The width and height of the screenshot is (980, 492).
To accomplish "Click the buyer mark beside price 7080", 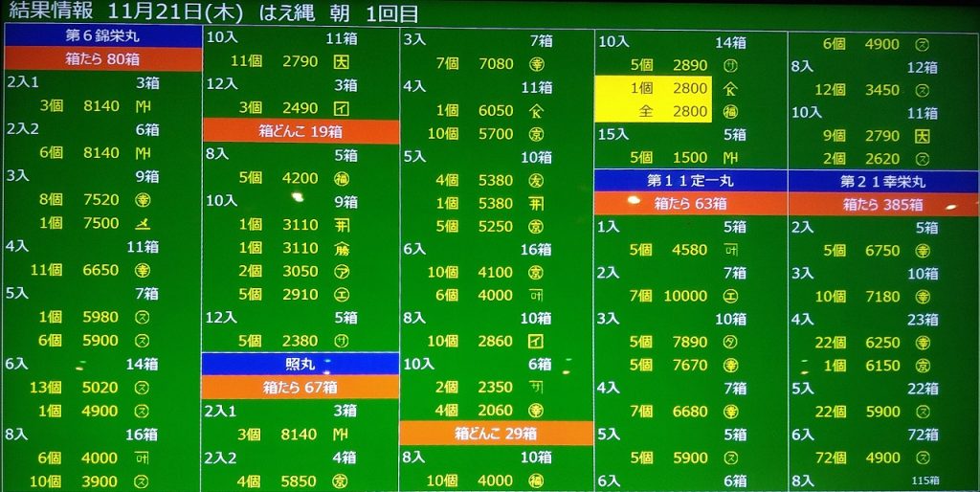I will click(x=536, y=64).
